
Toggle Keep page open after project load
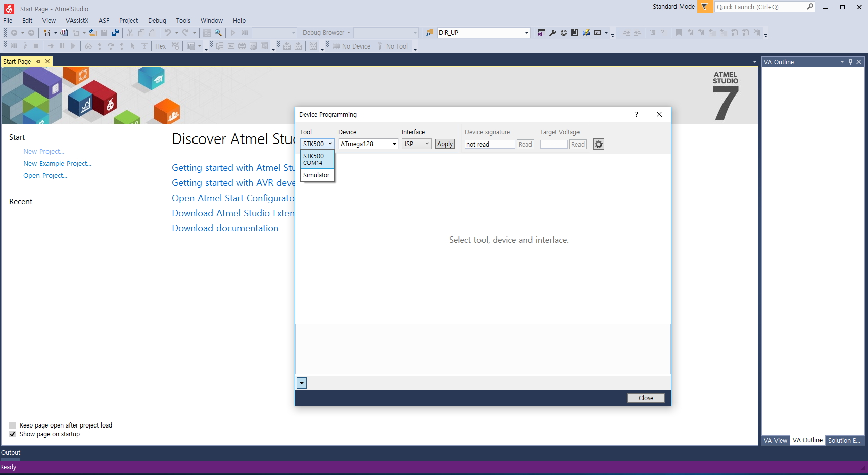click(13, 425)
